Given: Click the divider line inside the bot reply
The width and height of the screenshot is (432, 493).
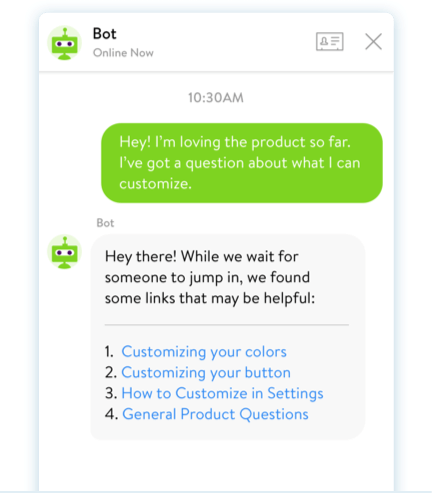Looking at the screenshot, I should coord(227,325).
